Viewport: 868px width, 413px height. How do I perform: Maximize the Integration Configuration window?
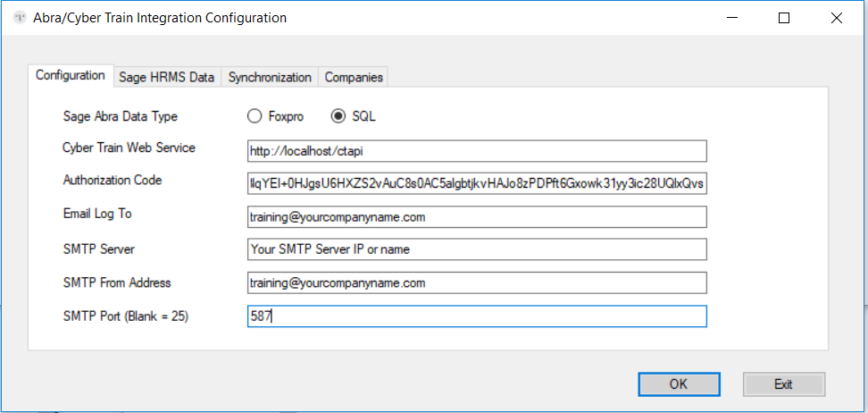click(784, 18)
